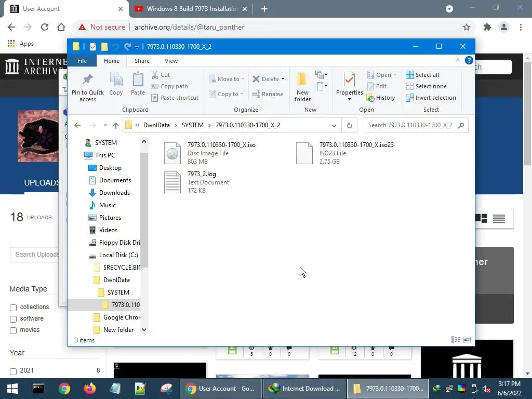Viewport: 532px width, 399px height.
Task: Click Cut in the Clipboard group
Action: point(161,75)
